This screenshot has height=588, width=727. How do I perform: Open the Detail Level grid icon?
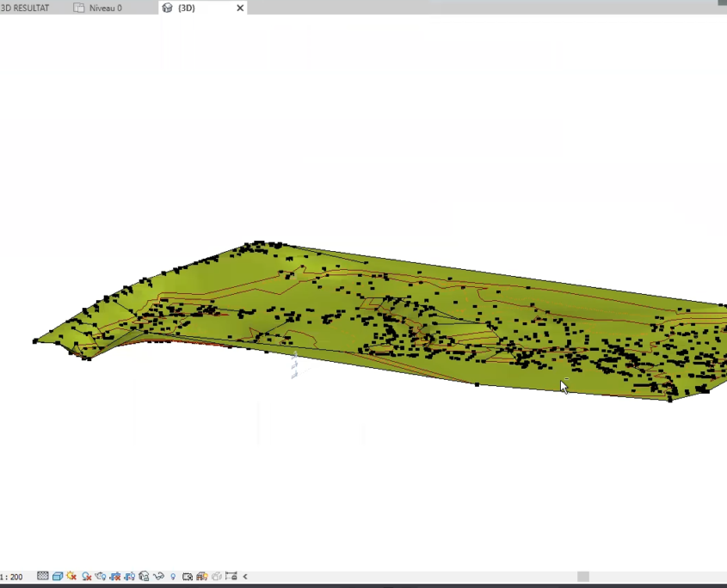pyautogui.click(x=43, y=576)
